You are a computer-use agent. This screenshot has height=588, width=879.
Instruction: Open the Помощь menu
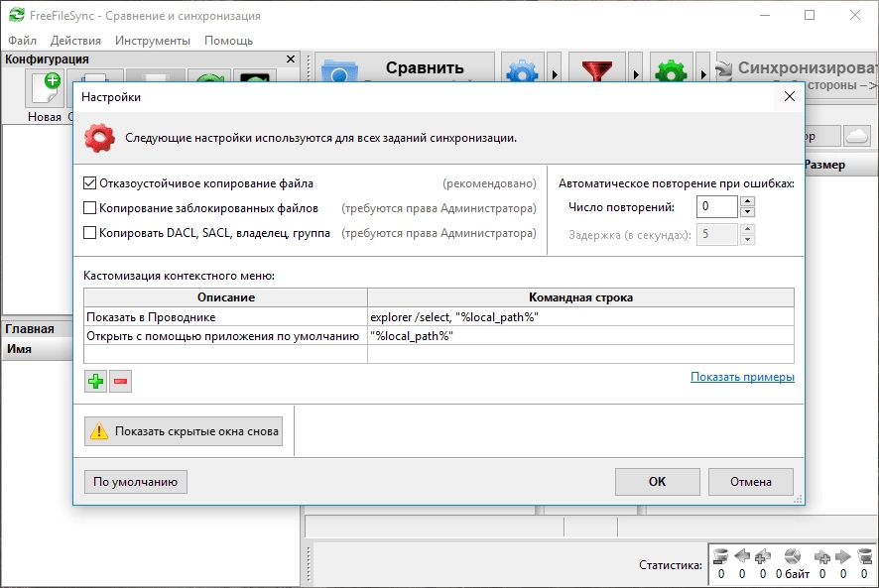(229, 41)
